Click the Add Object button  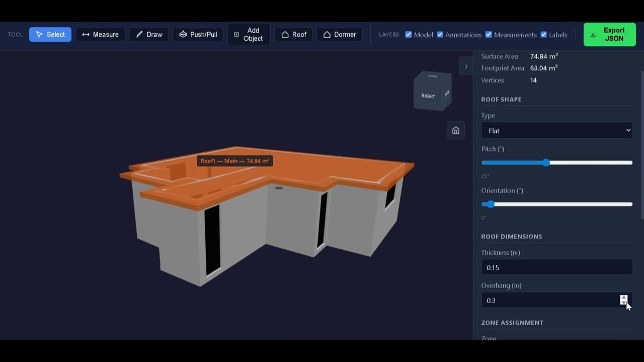pos(249,34)
